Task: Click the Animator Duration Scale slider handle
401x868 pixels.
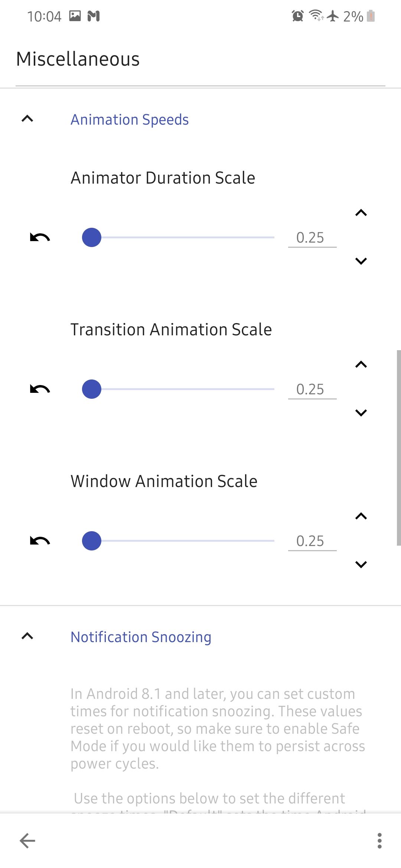Action: click(92, 237)
